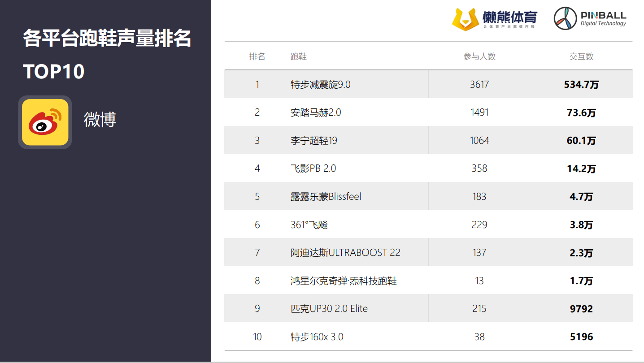
Task: Select the 李宁超轻19 row name
Action: click(x=313, y=141)
